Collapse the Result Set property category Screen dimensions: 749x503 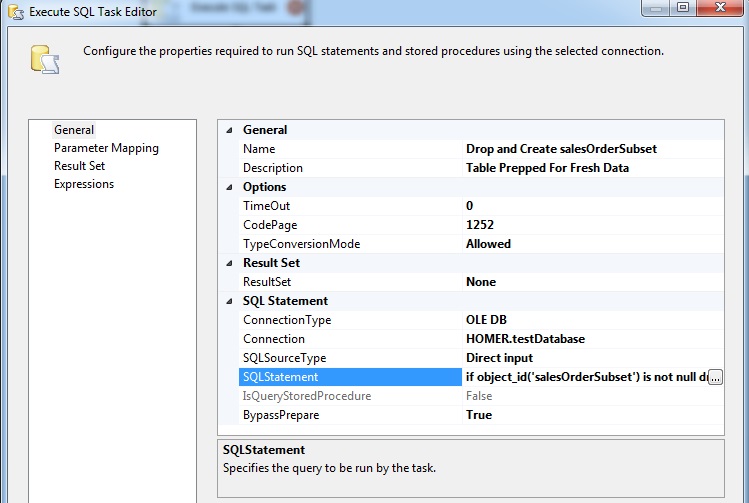(229, 263)
